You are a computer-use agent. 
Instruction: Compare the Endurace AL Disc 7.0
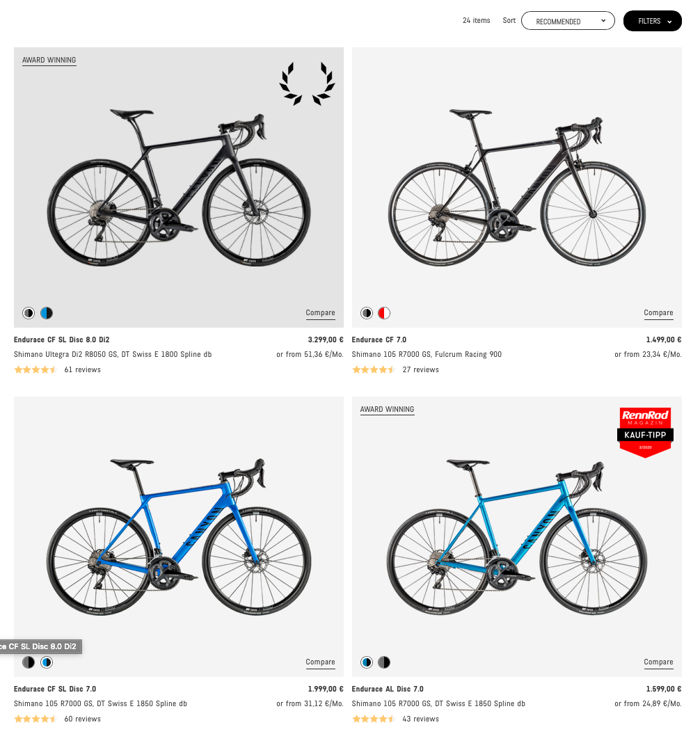click(x=658, y=662)
